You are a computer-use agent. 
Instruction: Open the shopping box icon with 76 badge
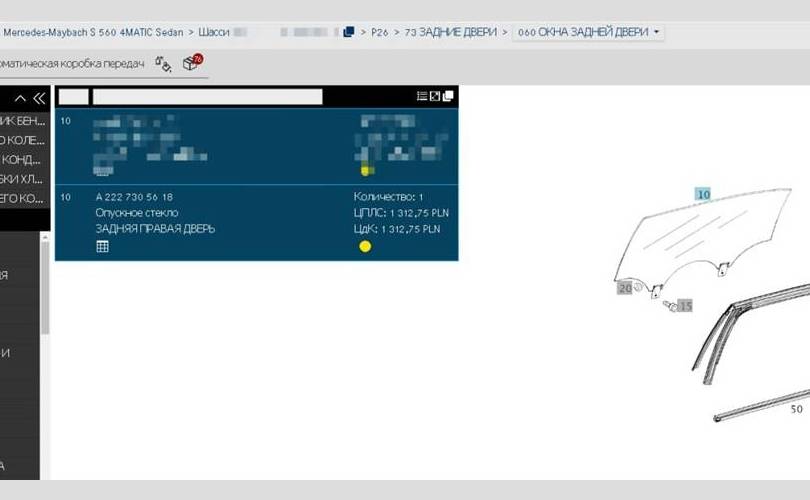coord(191,63)
